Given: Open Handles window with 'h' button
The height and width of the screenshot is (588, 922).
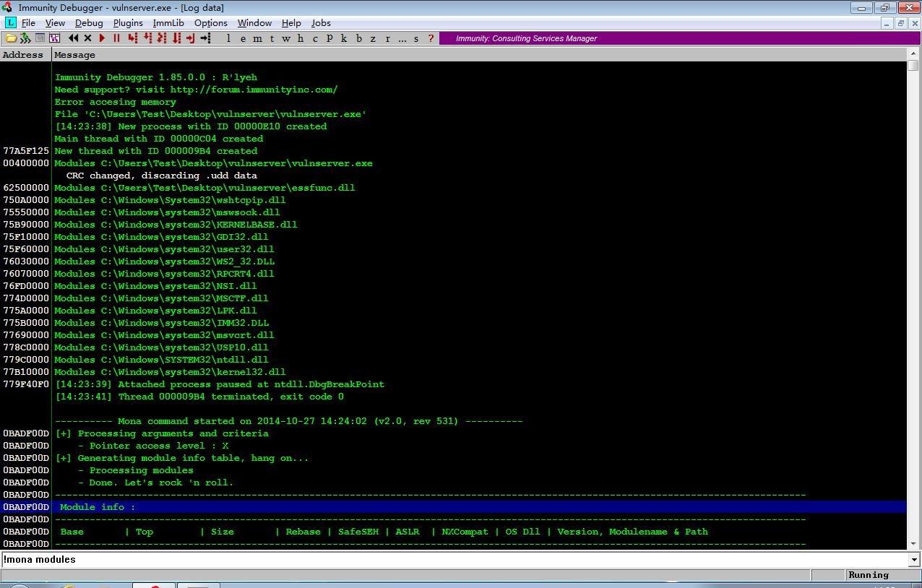Looking at the screenshot, I should 301,38.
